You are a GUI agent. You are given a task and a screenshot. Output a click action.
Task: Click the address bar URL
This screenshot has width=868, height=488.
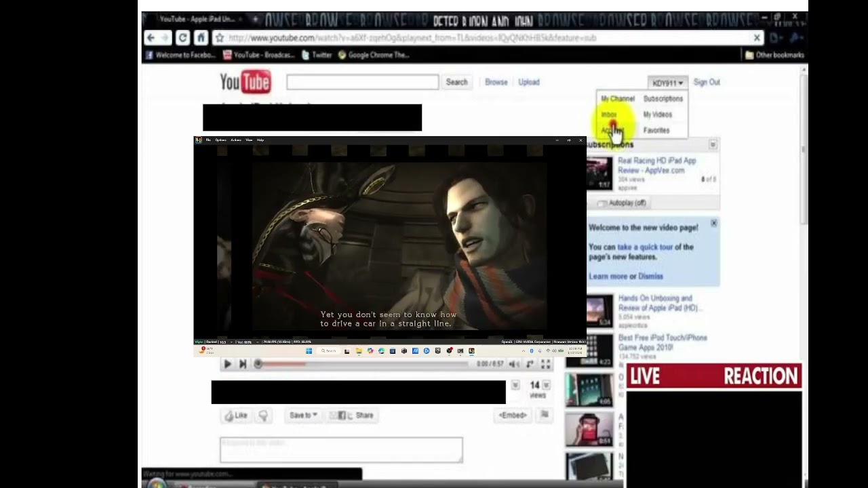(x=412, y=38)
